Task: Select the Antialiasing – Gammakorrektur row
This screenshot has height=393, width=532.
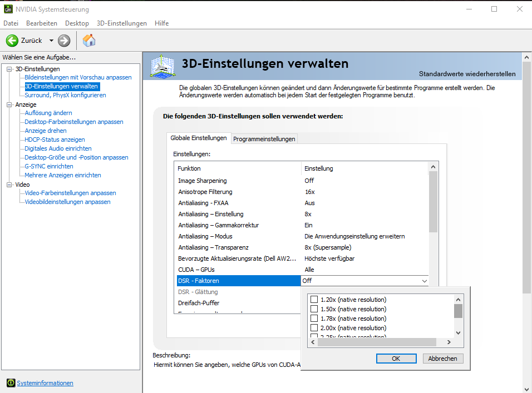Action: [303, 225]
